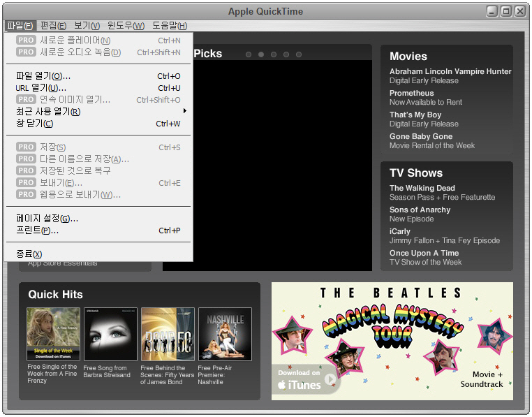The image size is (532, 417).
Task: Close the Apple QuickTime window
Action: tap(520, 11)
